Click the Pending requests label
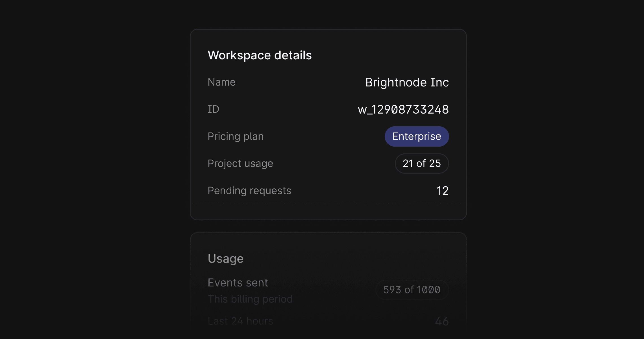Screen dimensions: 644x339 tap(249, 191)
